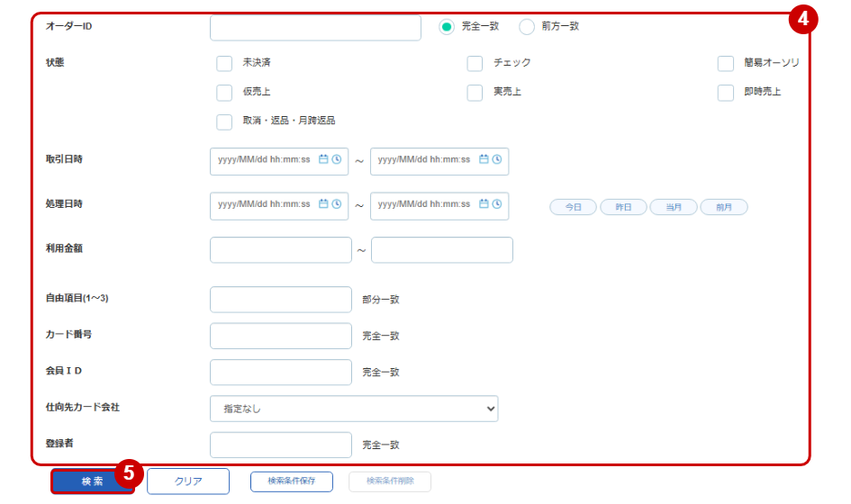Select the 前方一致 radio option
Image resolution: width=851 pixels, height=504 pixels.
tap(527, 27)
